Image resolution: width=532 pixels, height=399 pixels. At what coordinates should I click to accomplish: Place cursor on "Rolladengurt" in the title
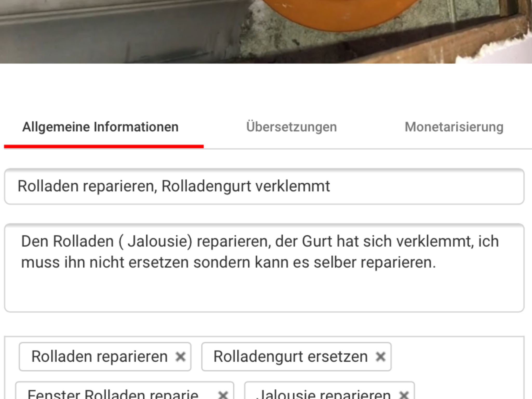206,186
